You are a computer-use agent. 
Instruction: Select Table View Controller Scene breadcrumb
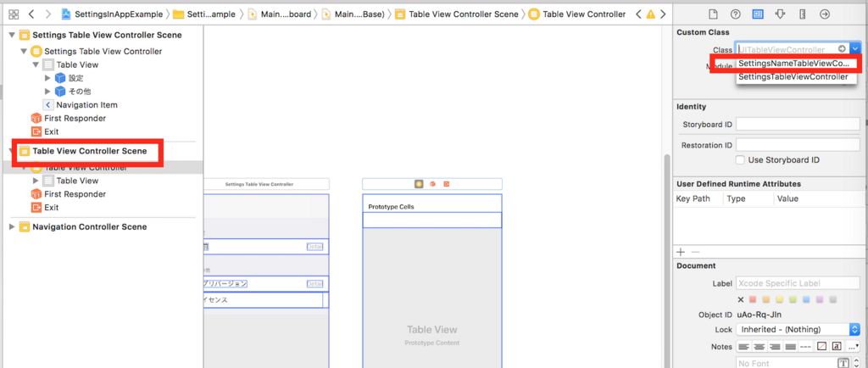pos(457,14)
